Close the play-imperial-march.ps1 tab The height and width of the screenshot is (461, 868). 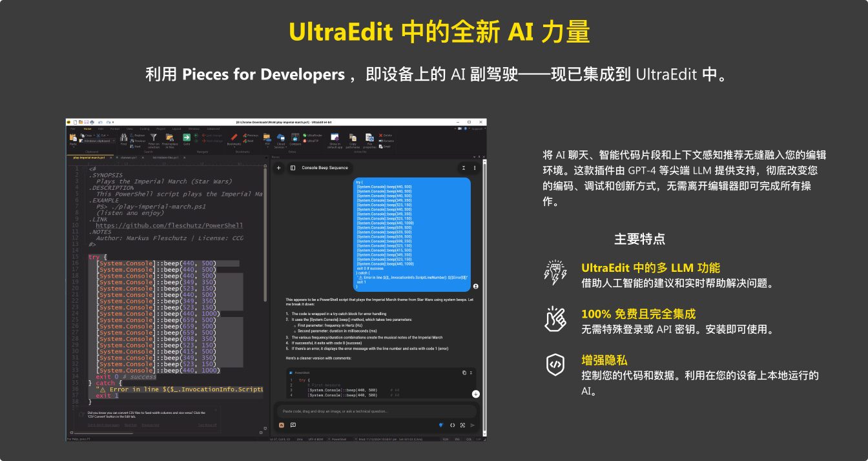[111, 158]
